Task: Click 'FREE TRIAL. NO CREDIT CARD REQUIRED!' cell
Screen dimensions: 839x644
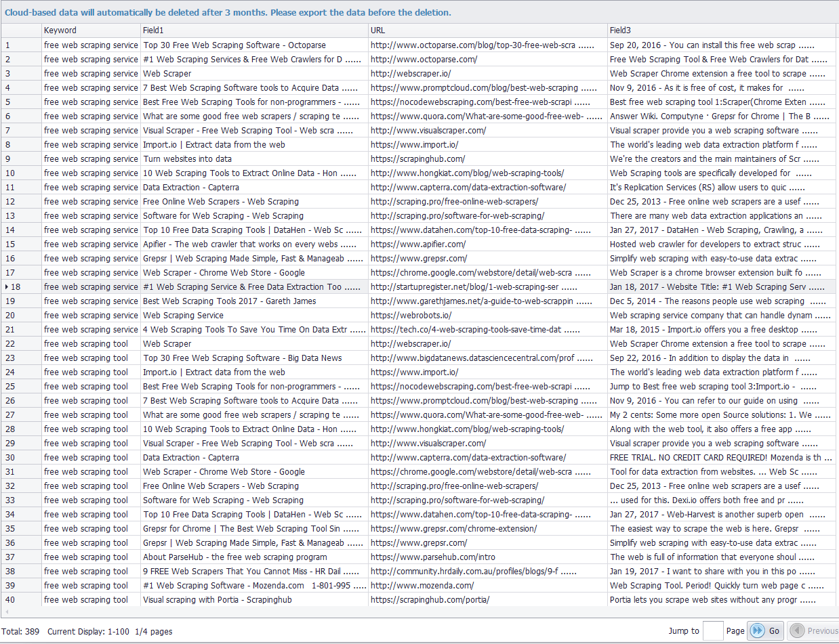Action: (723, 458)
